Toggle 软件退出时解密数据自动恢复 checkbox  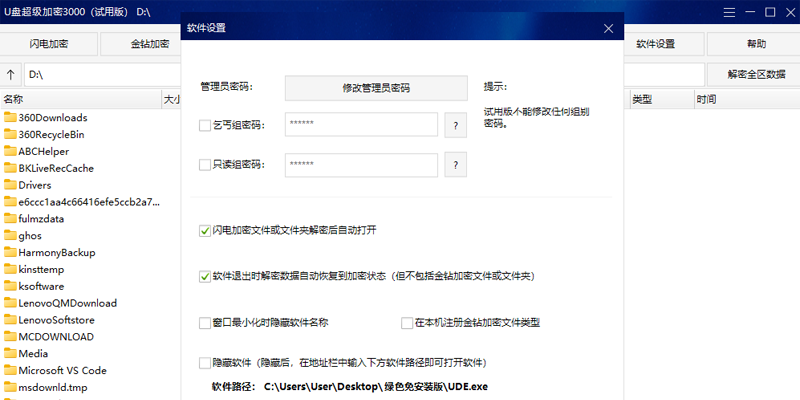coord(205,275)
